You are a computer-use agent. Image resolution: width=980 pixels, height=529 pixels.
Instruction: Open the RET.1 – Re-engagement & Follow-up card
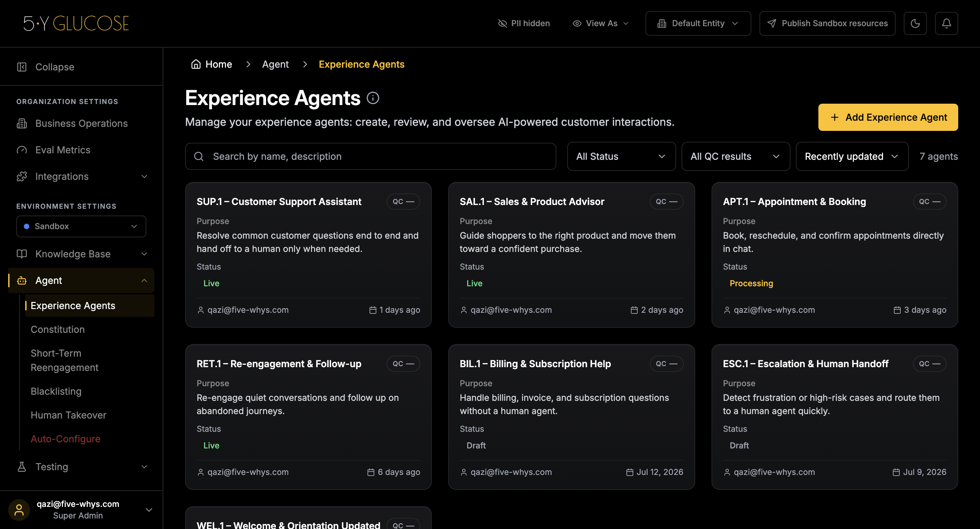click(308, 417)
